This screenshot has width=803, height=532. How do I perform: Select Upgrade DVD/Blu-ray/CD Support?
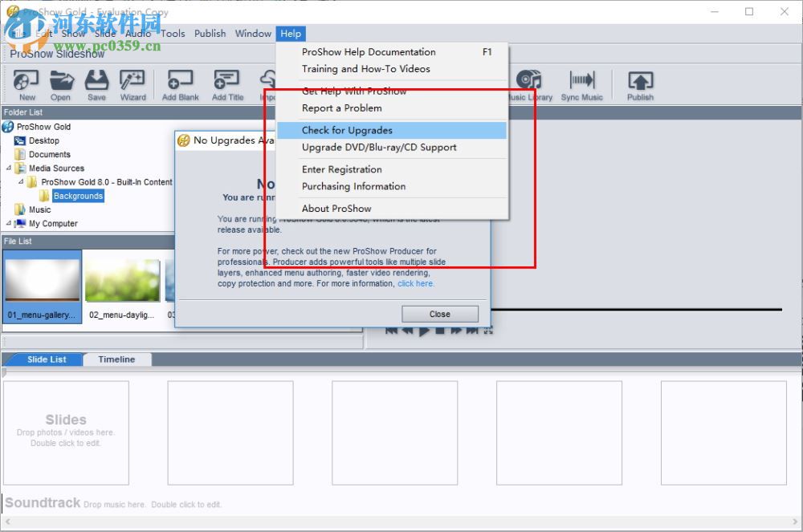pos(393,148)
